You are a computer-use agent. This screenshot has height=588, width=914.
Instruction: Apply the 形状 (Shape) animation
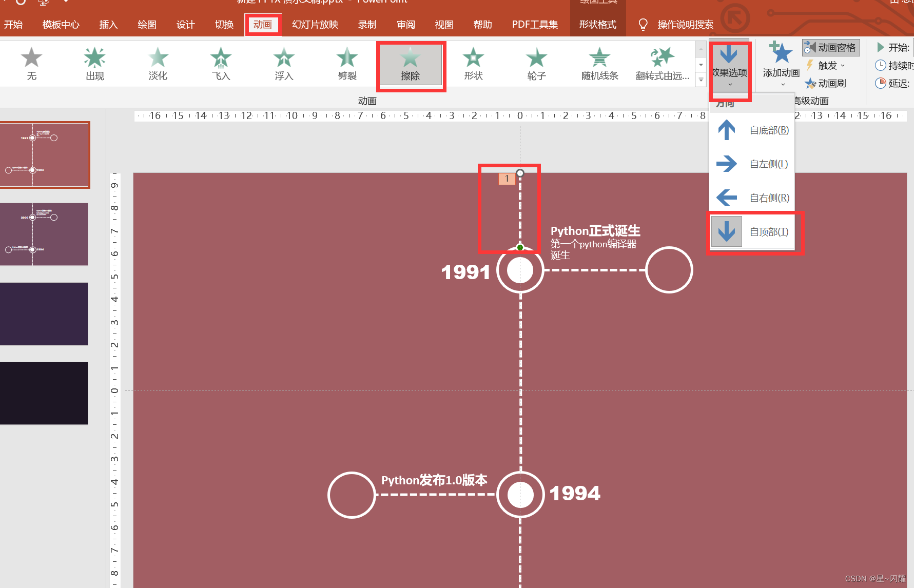(x=473, y=64)
